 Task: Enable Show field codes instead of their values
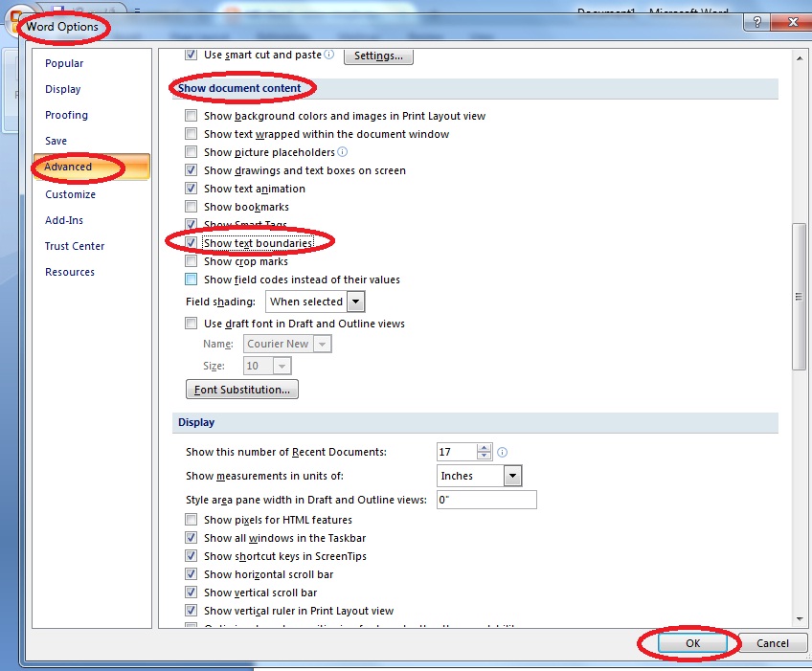pyautogui.click(x=190, y=279)
